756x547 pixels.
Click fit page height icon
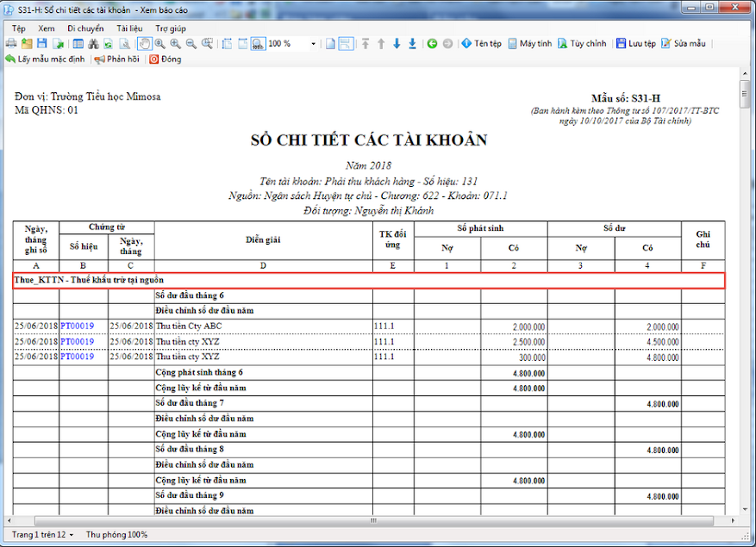tap(227, 44)
